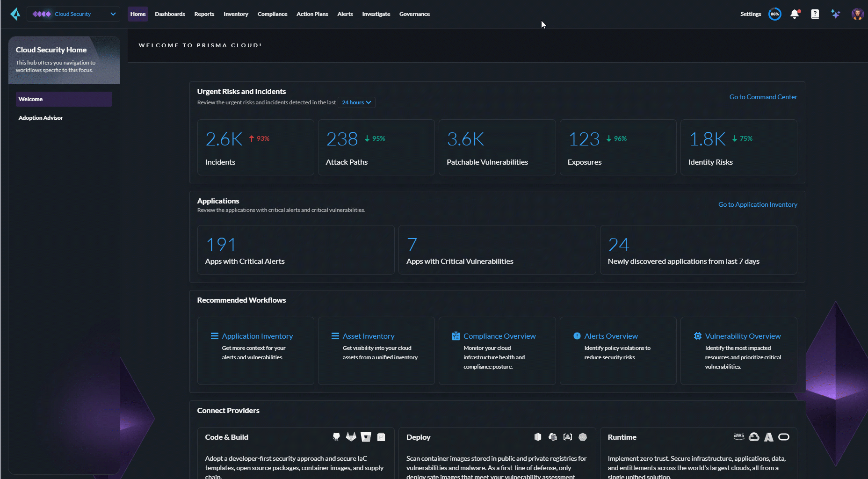The height and width of the screenshot is (479, 868).
Task: Open the Asset Inventory workflow link
Action: pyautogui.click(x=369, y=336)
